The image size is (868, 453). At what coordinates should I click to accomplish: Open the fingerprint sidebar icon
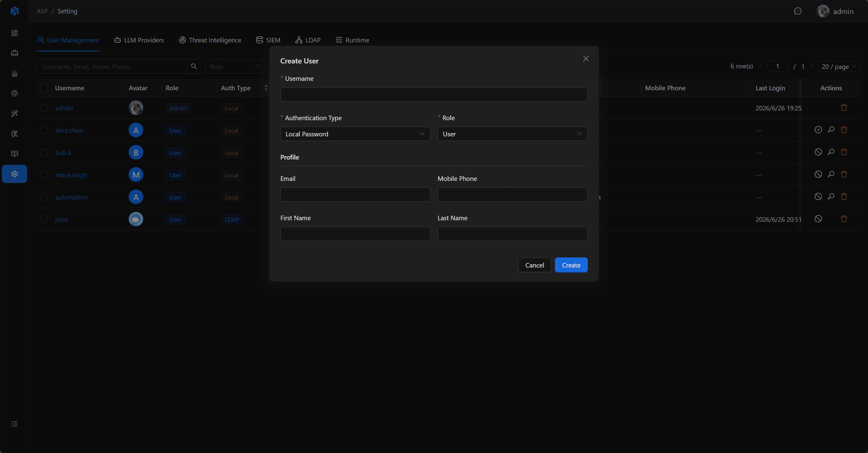tap(15, 93)
